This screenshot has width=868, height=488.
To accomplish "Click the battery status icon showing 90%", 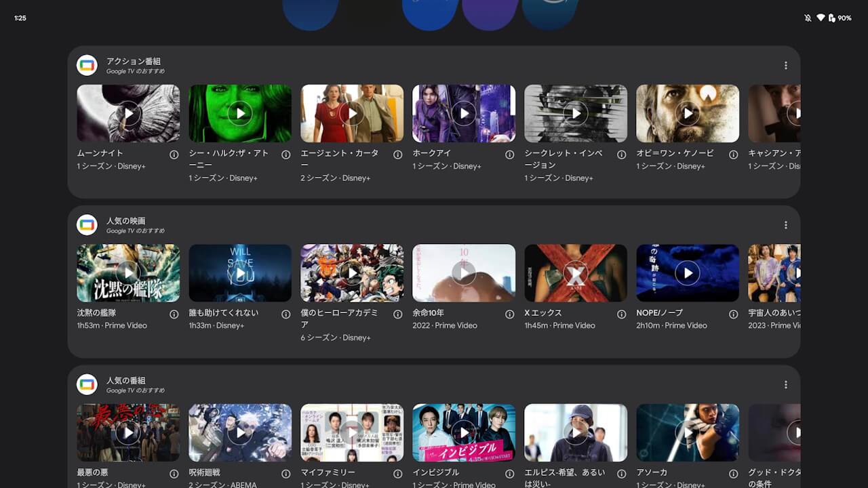I will tap(831, 18).
